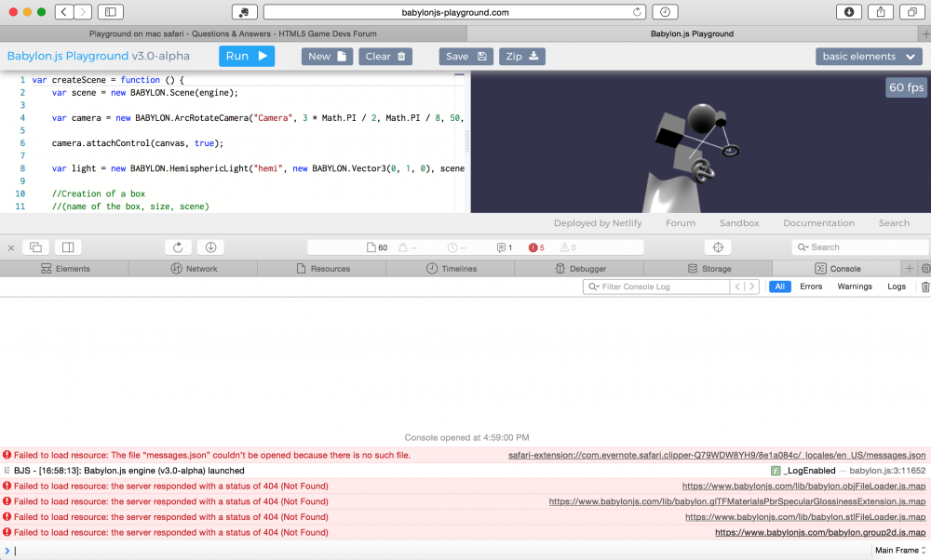Clear console log with trash icon
931x560 pixels.
pos(924,287)
